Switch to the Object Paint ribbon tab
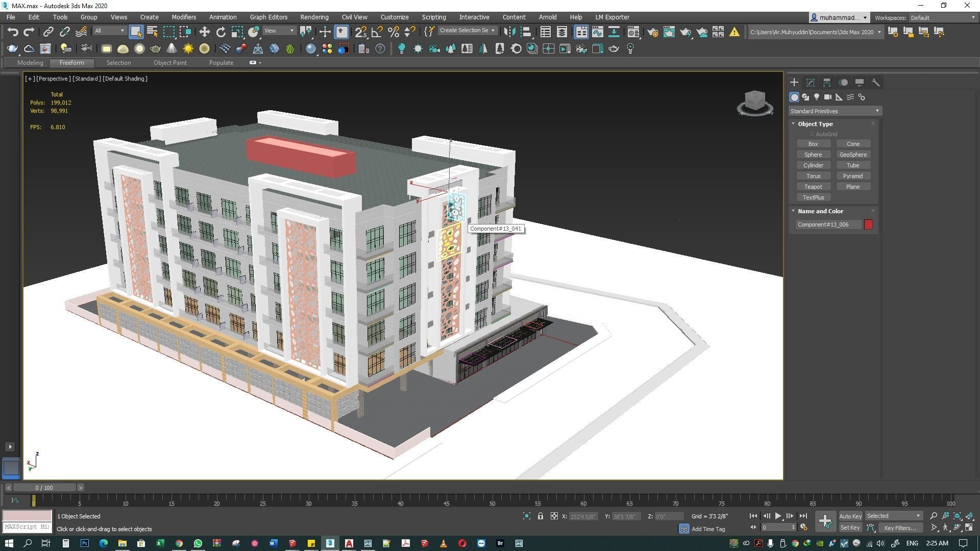 click(170, 63)
